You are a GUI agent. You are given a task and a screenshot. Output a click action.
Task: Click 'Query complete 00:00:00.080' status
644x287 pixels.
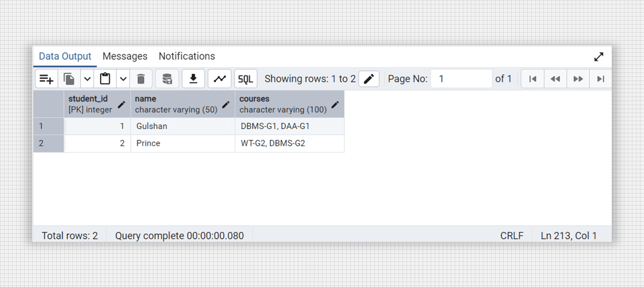[x=180, y=235]
